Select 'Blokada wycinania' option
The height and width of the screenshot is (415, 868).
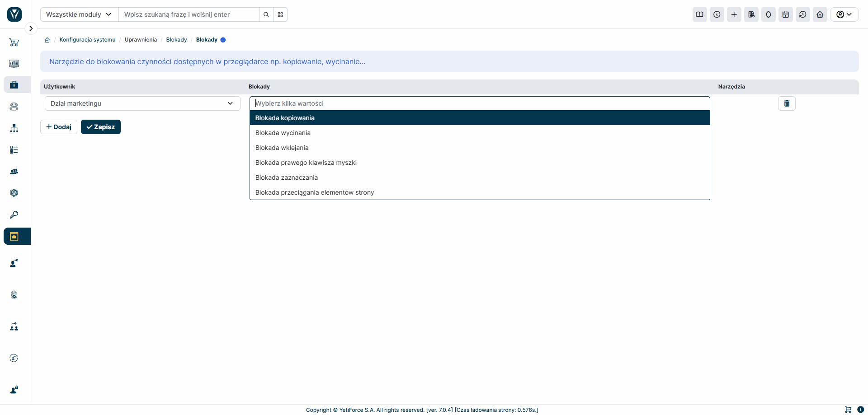click(x=480, y=133)
